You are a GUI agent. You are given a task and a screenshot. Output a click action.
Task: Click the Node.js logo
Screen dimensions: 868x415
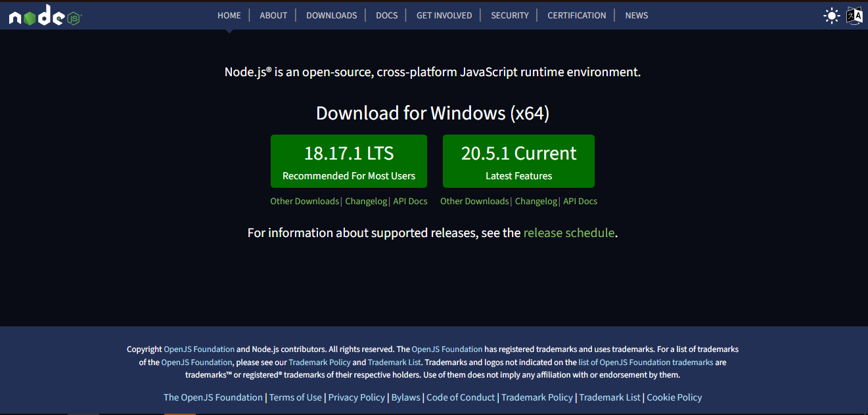point(45,16)
